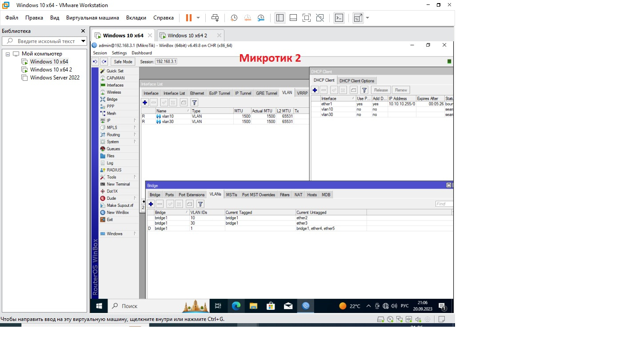Open Queues in the WinBox sidebar
Image resolution: width=639 pixels, height=364 pixels.
click(x=113, y=149)
